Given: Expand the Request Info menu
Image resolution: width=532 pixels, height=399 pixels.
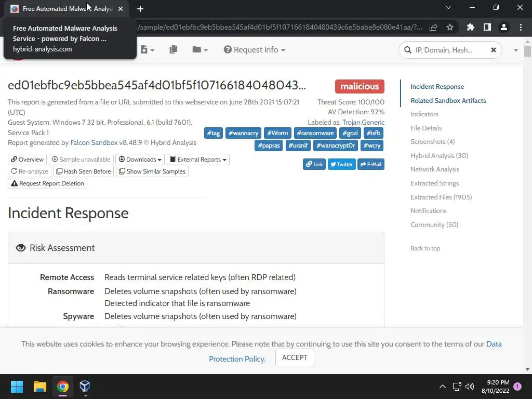Looking at the screenshot, I should (254, 50).
